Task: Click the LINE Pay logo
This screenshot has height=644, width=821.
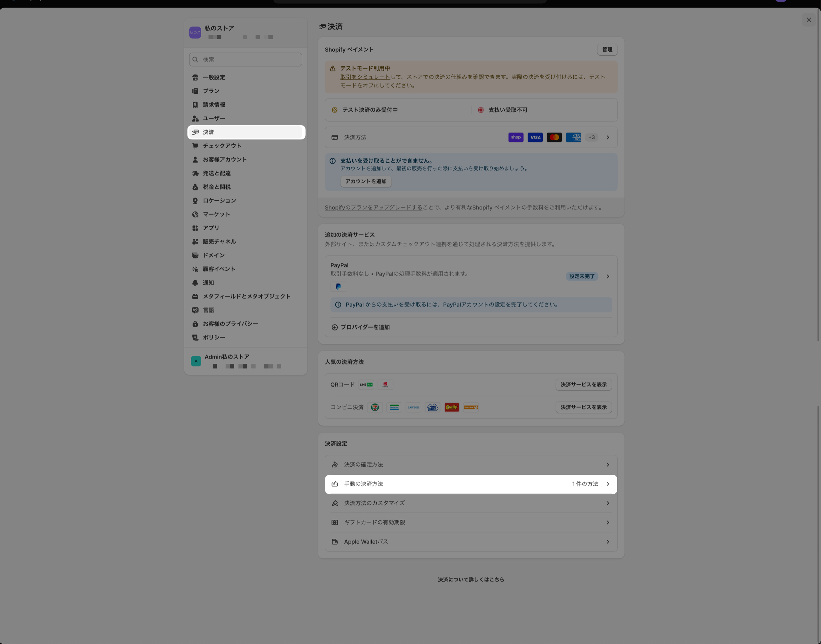Action: pos(366,384)
